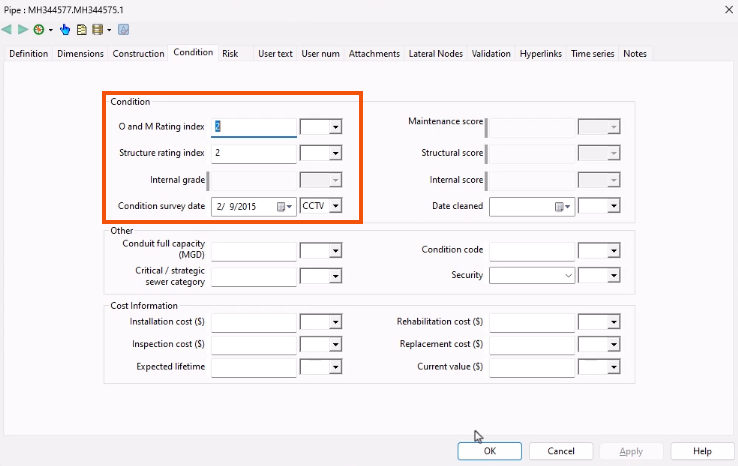Click the blue pointing hand toolbar icon

(65, 30)
